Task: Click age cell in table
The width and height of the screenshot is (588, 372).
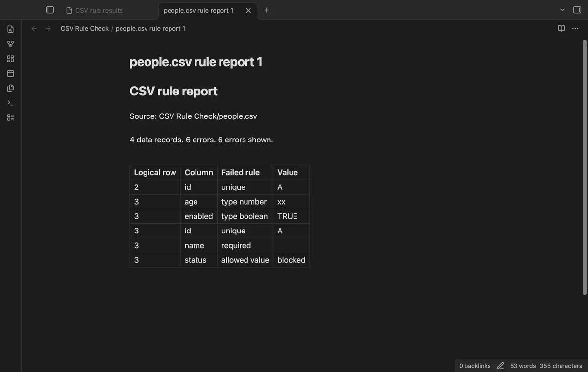Action: pos(198,202)
